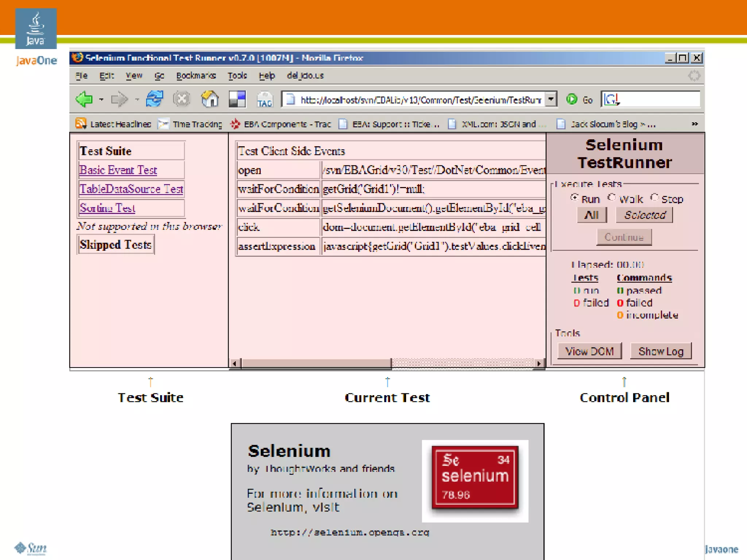This screenshot has height=560, width=747.
Task: Expand the Forward button history dropdown
Action: [x=137, y=99]
